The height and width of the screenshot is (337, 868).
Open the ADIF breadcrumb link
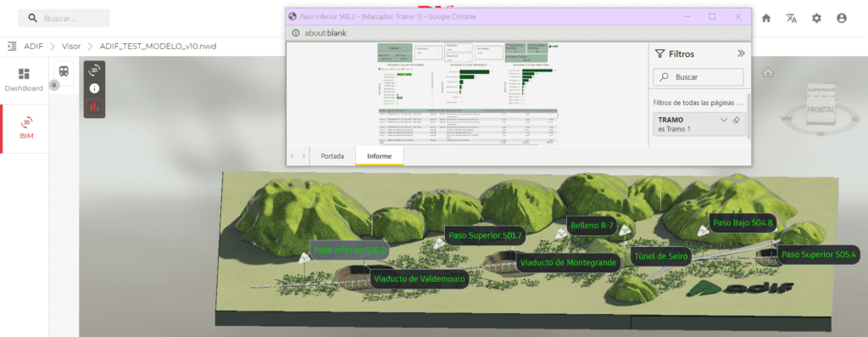pos(33,46)
